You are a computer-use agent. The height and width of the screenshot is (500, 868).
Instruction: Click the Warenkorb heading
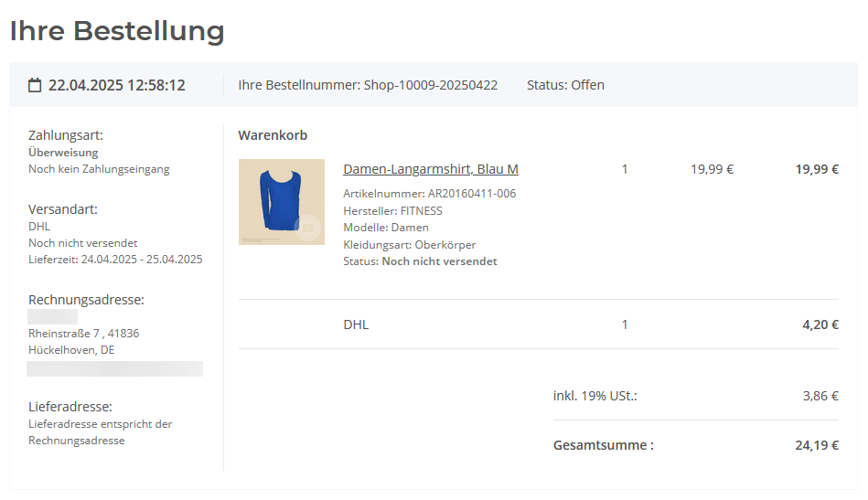point(273,135)
